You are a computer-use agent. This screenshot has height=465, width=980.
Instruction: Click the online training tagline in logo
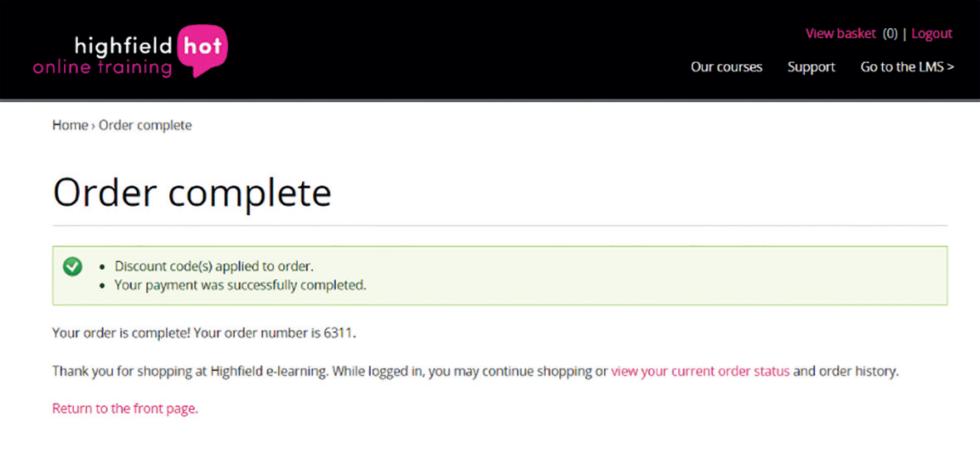coord(102,67)
